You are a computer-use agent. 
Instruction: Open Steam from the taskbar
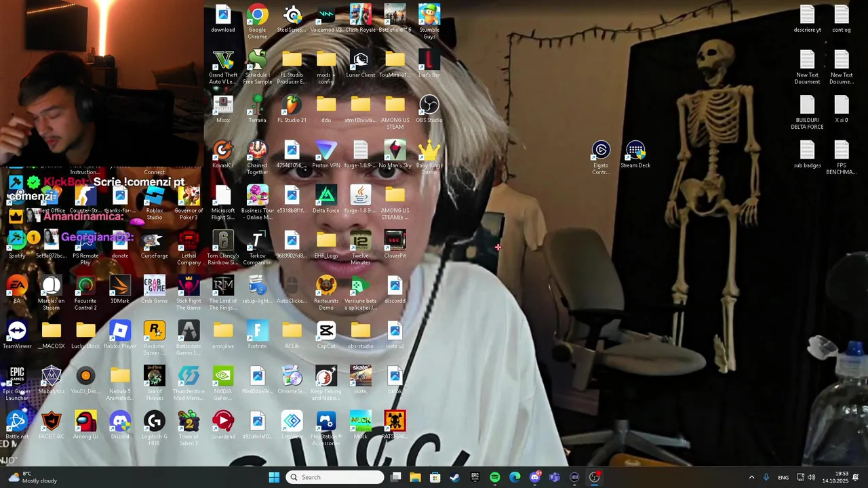tap(455, 477)
